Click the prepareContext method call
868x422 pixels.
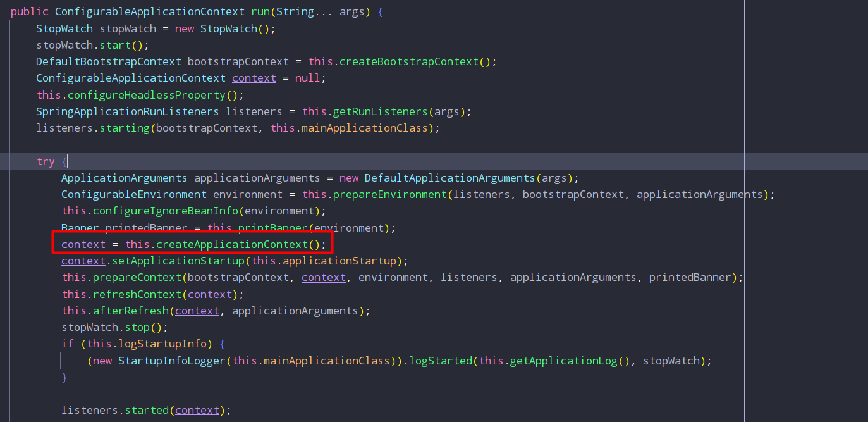[x=137, y=277]
